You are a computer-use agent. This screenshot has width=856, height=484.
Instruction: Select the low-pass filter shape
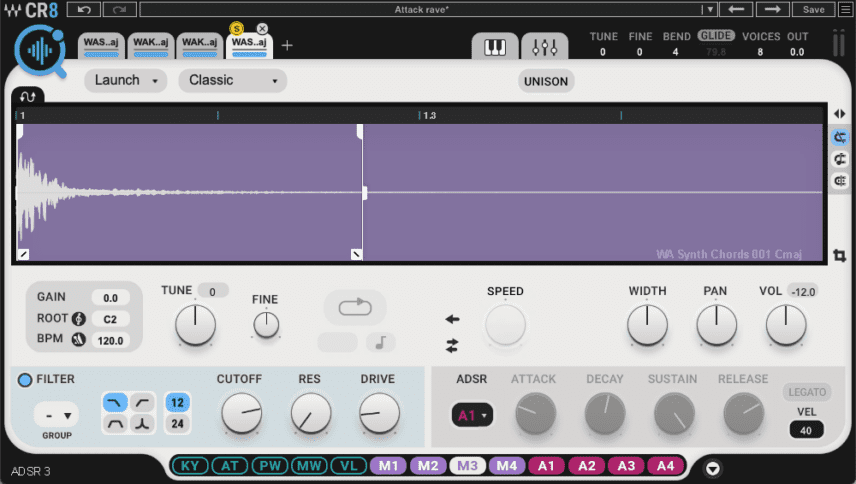pyautogui.click(x=115, y=403)
